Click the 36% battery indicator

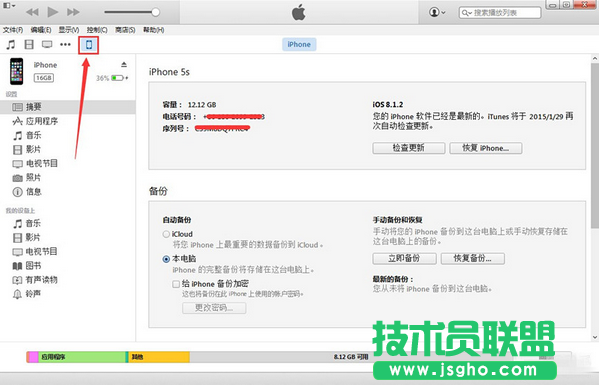[x=111, y=78]
